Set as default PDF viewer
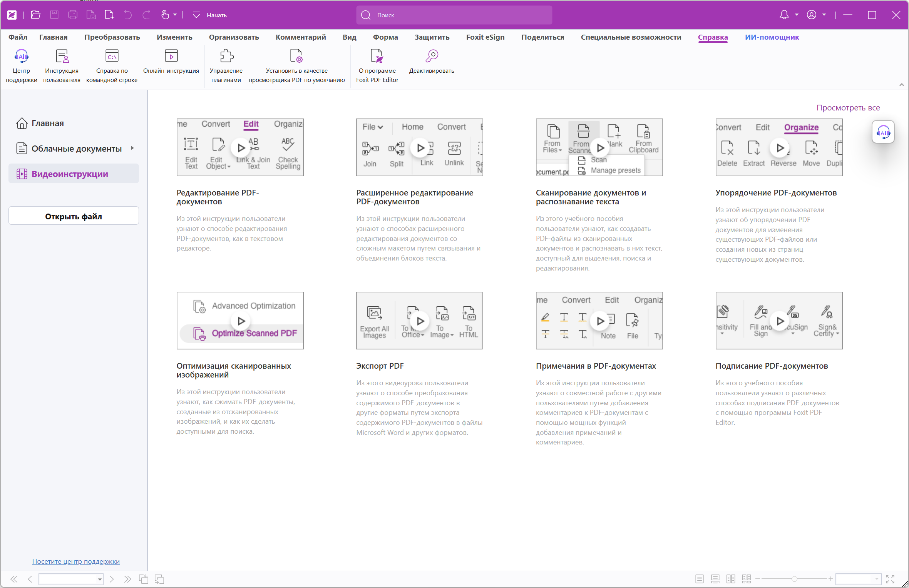 [296, 57]
